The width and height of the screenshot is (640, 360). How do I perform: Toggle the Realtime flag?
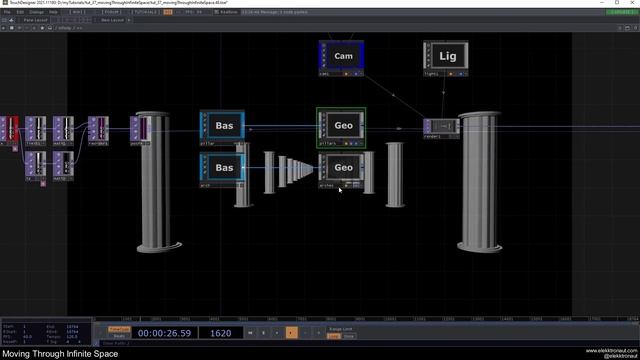(226, 12)
